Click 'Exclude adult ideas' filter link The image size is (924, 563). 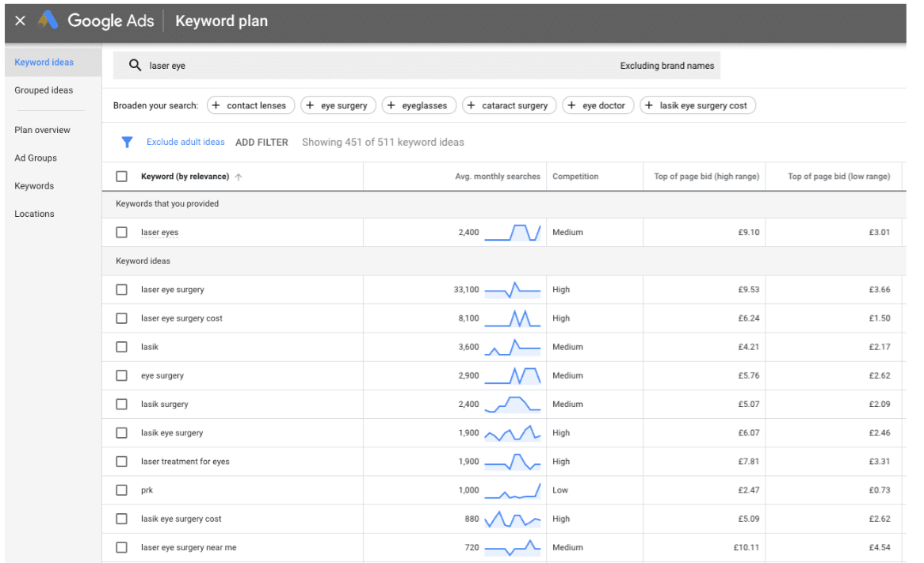(x=185, y=143)
